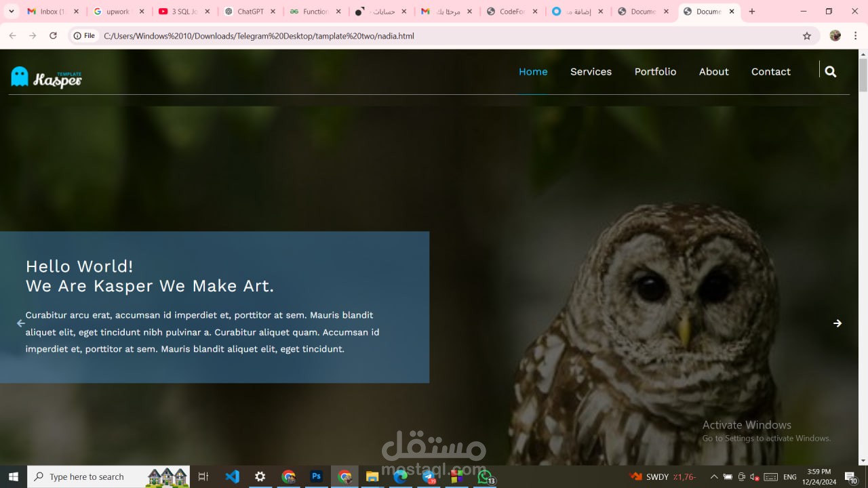Image resolution: width=868 pixels, height=488 pixels.
Task: Open Telegram from the taskbar
Action: tap(427, 476)
